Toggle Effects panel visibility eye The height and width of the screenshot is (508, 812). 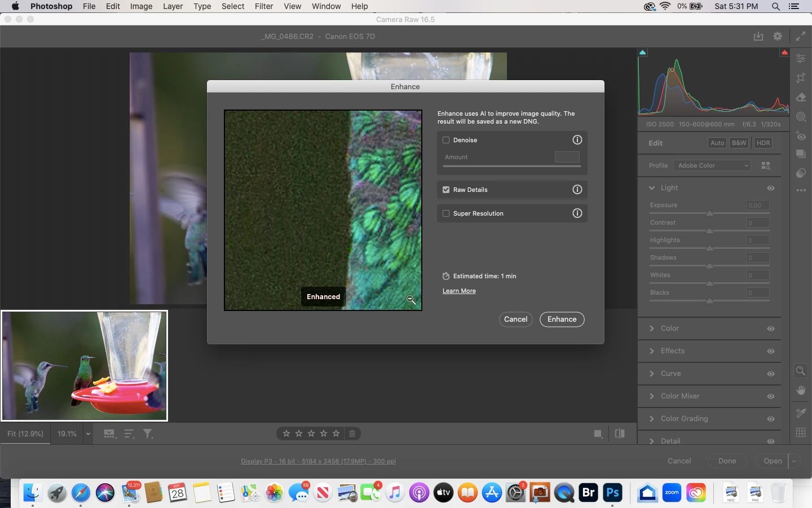coord(771,351)
